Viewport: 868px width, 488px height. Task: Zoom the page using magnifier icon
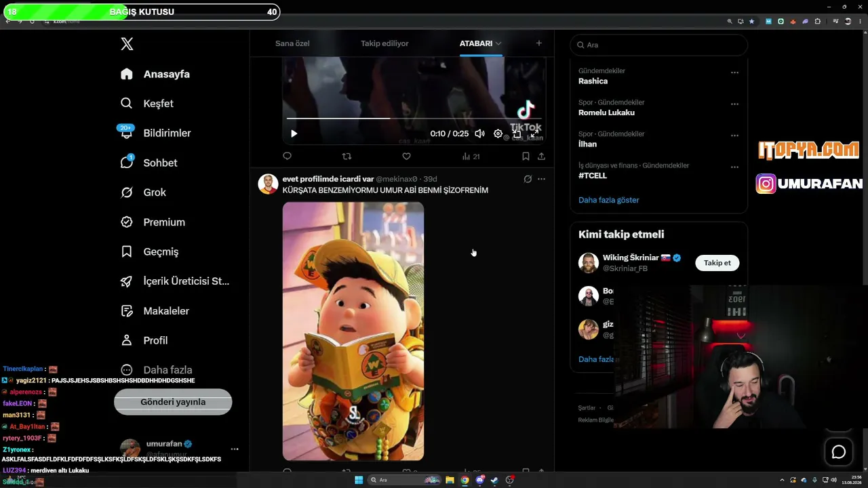pos(730,21)
